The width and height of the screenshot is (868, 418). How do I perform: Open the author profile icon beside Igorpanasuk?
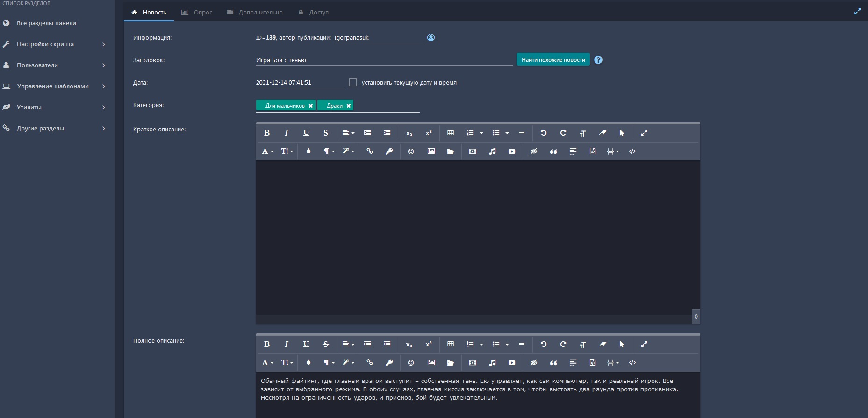(431, 37)
